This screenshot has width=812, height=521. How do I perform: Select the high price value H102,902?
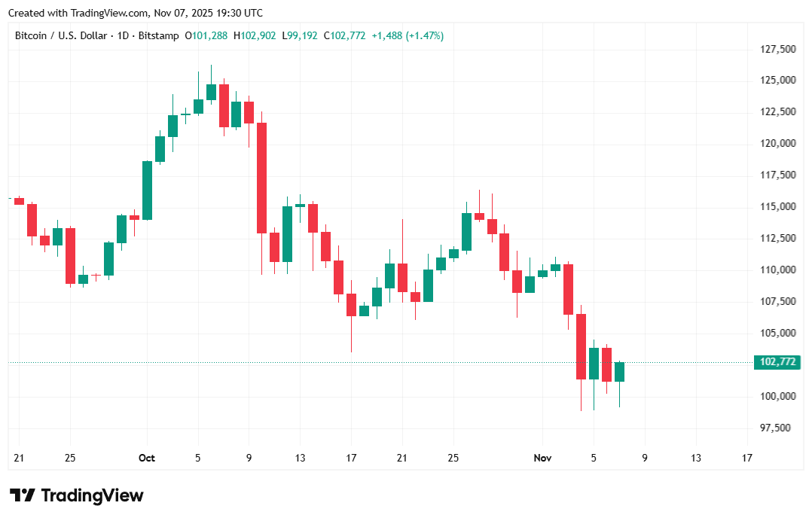pos(255,35)
